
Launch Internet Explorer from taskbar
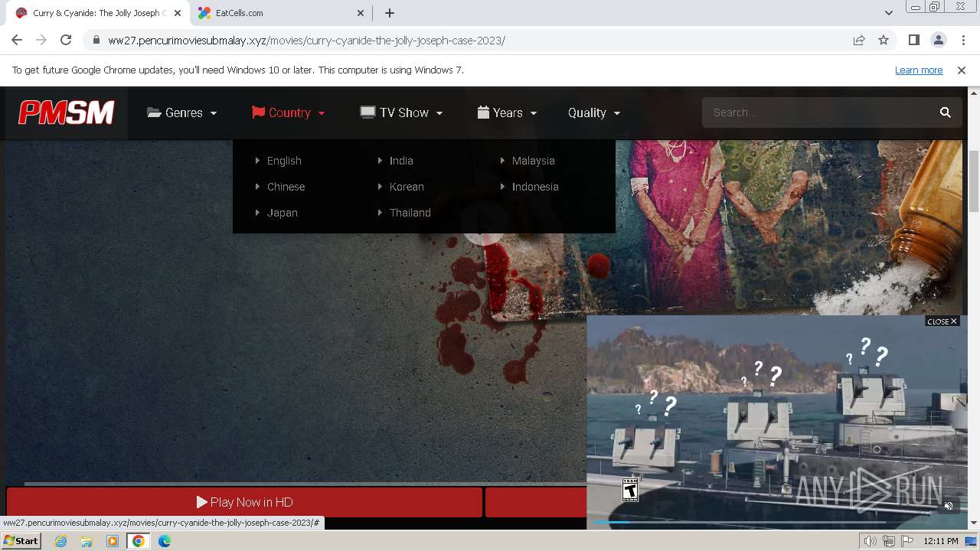pos(60,541)
